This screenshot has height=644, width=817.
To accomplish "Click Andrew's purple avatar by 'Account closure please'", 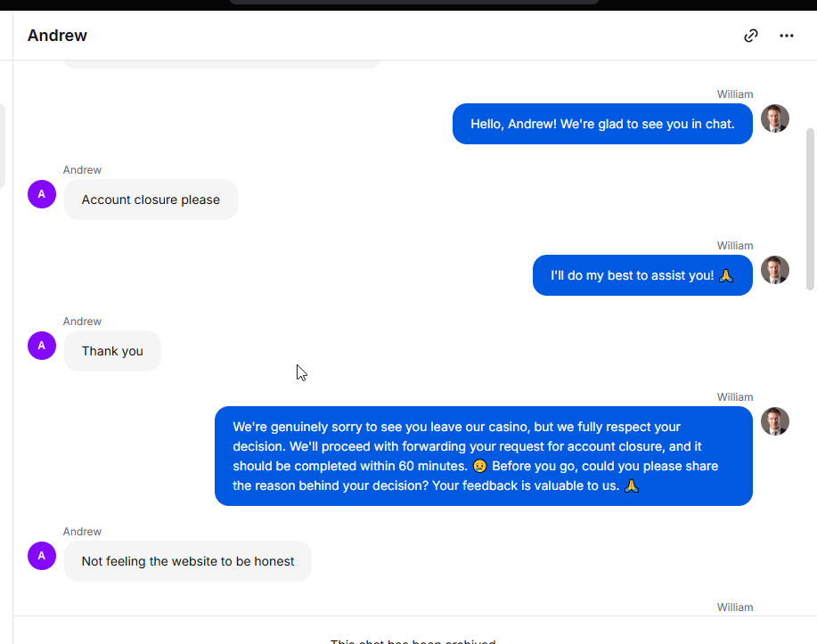I will pyautogui.click(x=42, y=194).
